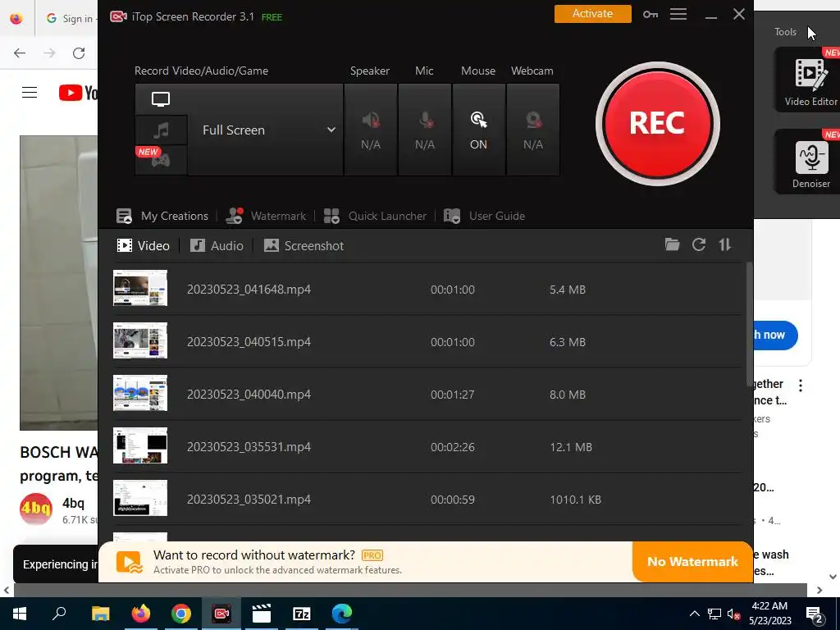Open Microsoft Edge from the taskbar
The width and height of the screenshot is (840, 630).
(342, 614)
